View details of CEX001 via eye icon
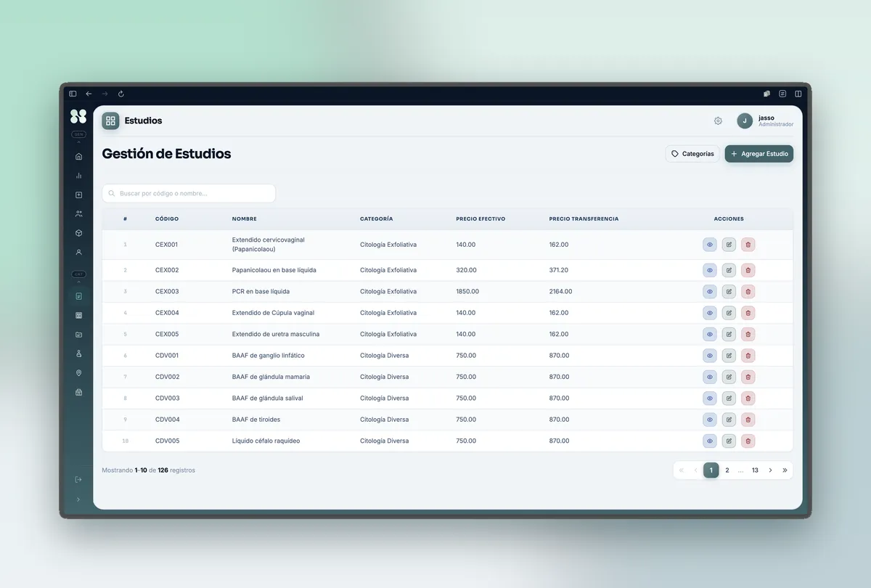 pyautogui.click(x=709, y=245)
